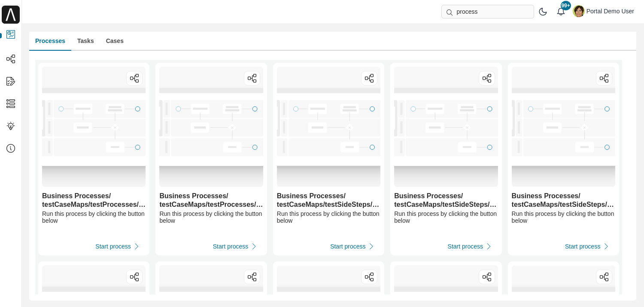The height and width of the screenshot is (307, 644).
Task: Switch to the Cases tab
Action: pos(115,41)
